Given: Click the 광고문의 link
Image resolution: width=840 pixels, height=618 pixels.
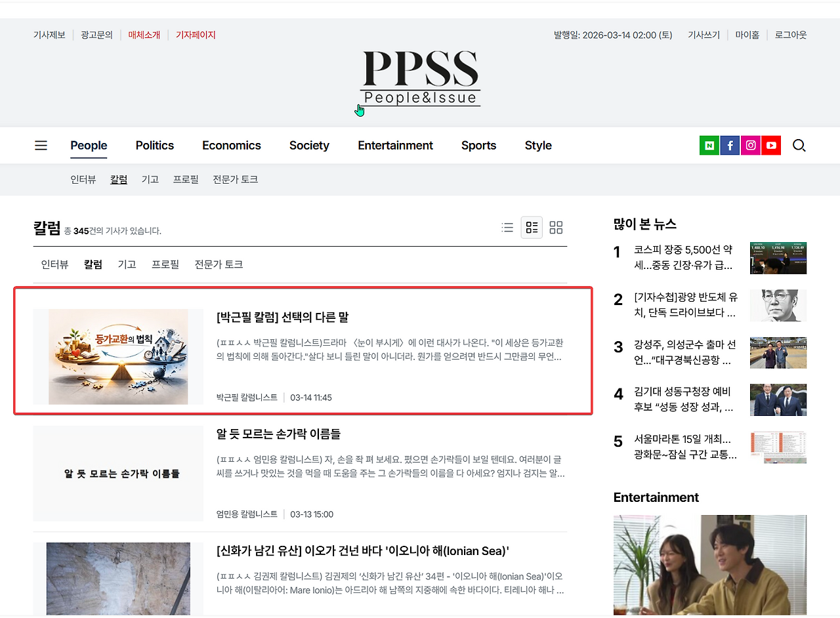Looking at the screenshot, I should click(x=97, y=35).
